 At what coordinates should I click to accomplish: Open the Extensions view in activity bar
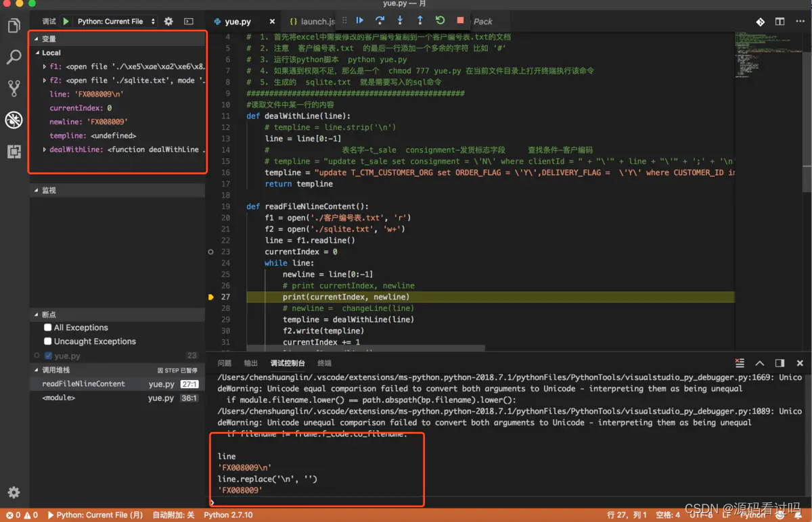[x=14, y=151]
